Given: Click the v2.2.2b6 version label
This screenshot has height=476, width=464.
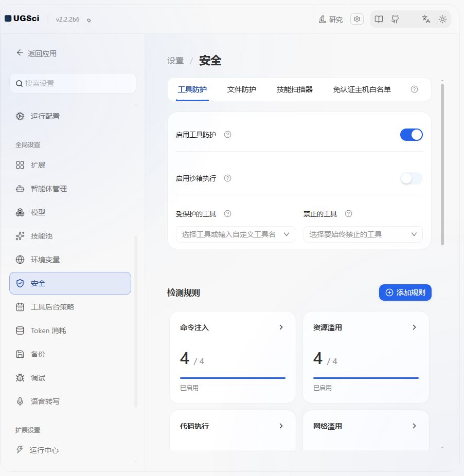Looking at the screenshot, I should pos(67,20).
